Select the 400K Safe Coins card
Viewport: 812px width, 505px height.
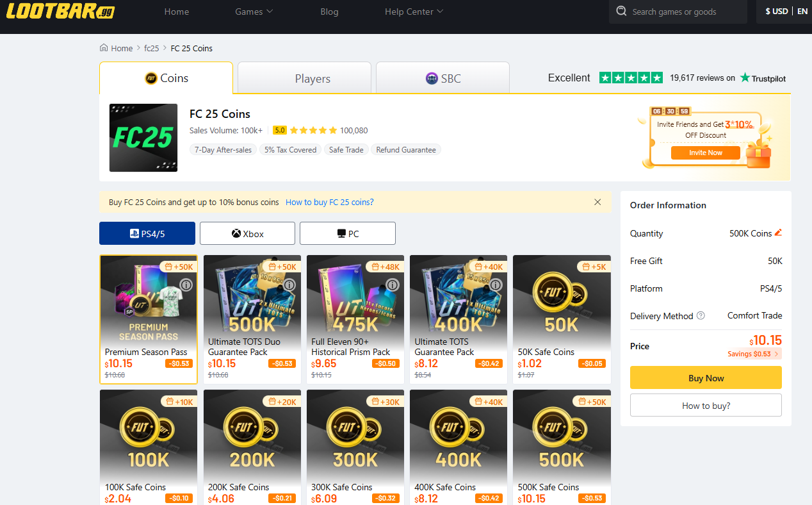coord(459,447)
